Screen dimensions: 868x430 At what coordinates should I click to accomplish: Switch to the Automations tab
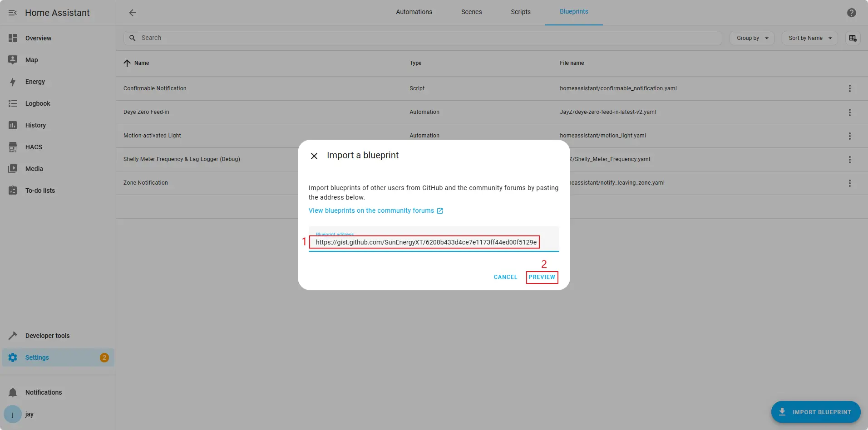click(x=414, y=12)
